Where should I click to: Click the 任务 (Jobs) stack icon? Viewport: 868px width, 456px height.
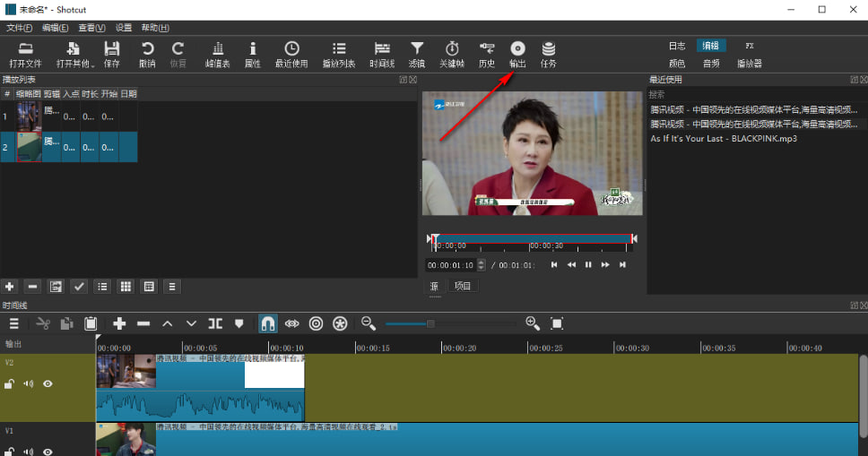[548, 49]
